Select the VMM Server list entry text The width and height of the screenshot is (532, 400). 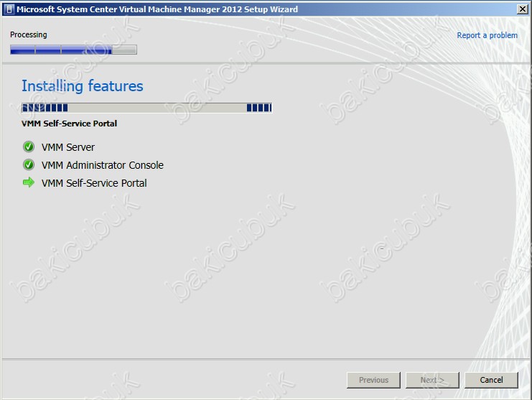tap(68, 147)
